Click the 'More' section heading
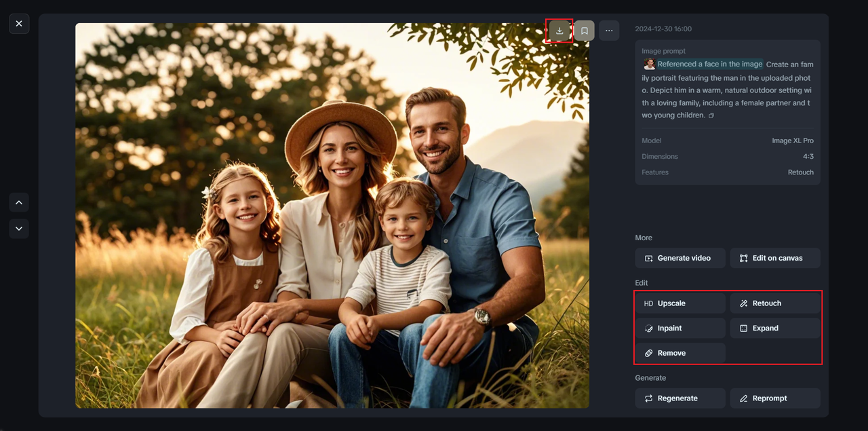Screen dimensions: 868x431 (x=644, y=238)
